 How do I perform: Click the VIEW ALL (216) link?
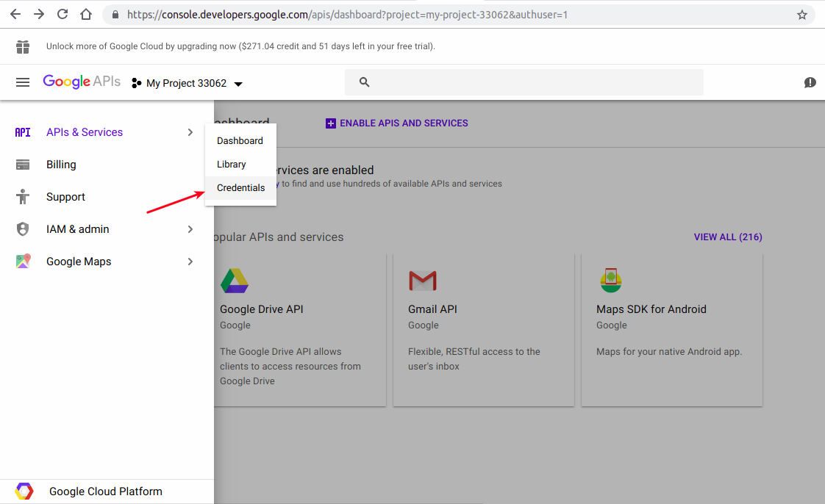click(x=728, y=237)
